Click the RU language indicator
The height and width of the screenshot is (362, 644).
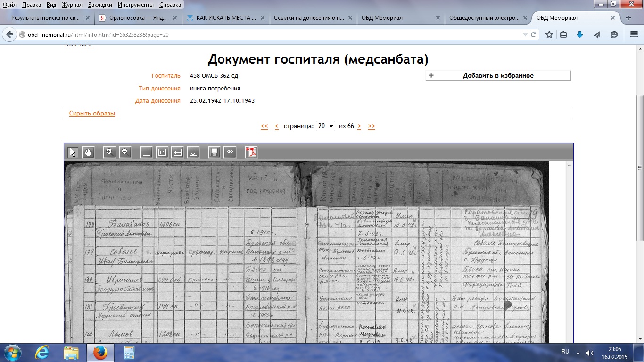565,352
